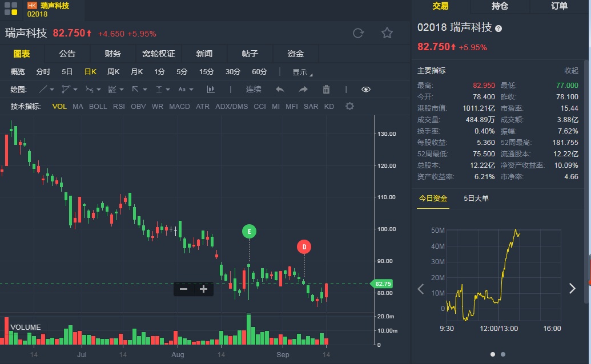Delete drawings with the trash icon
This screenshot has width=591, height=364.
point(326,90)
